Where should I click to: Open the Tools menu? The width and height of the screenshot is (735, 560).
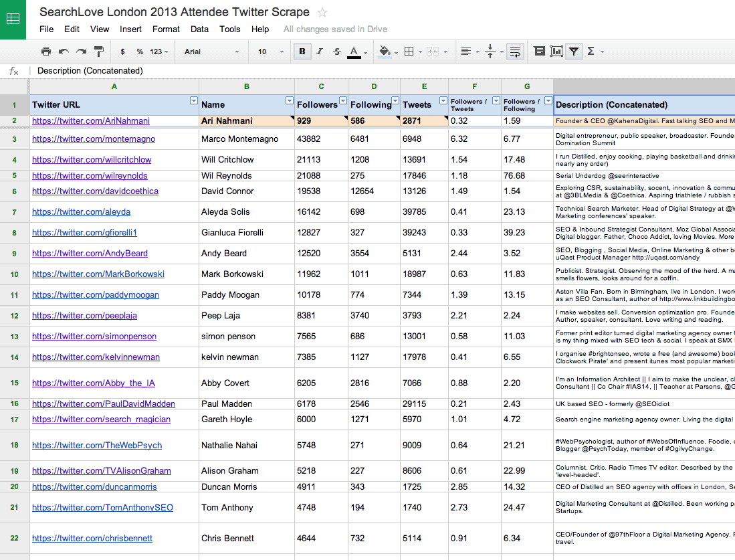coord(229,29)
